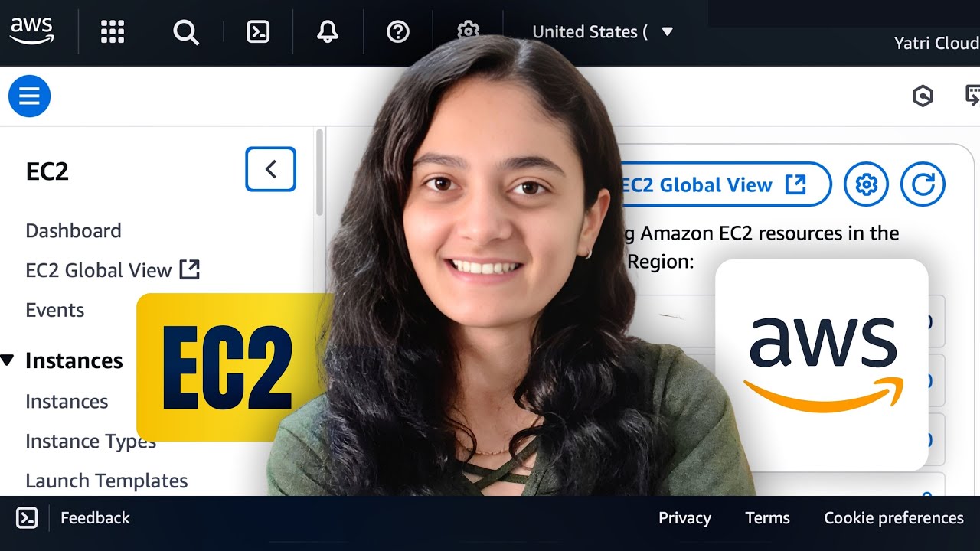Click the EC2 Global View button
The image size is (980, 551).
[724, 184]
